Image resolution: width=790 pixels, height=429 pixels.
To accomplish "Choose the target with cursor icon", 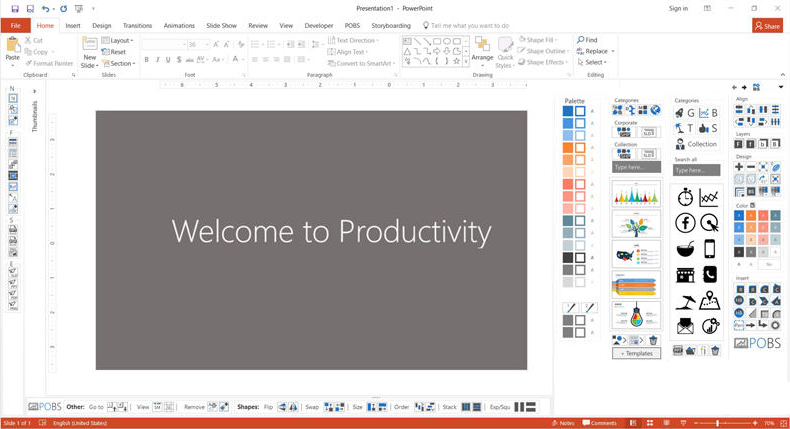I will (709, 223).
